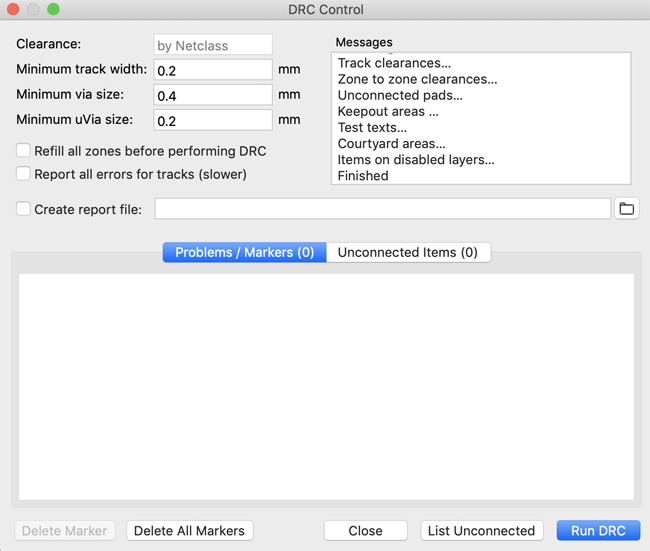Select 'Unconnected pads...' message line
Image resolution: width=650 pixels, height=551 pixels.
pos(400,95)
